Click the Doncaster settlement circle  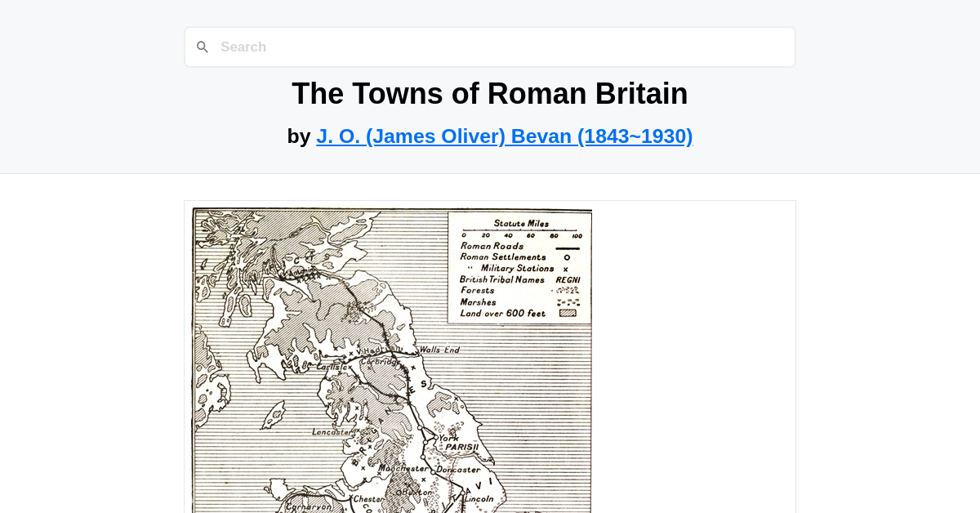click(434, 471)
